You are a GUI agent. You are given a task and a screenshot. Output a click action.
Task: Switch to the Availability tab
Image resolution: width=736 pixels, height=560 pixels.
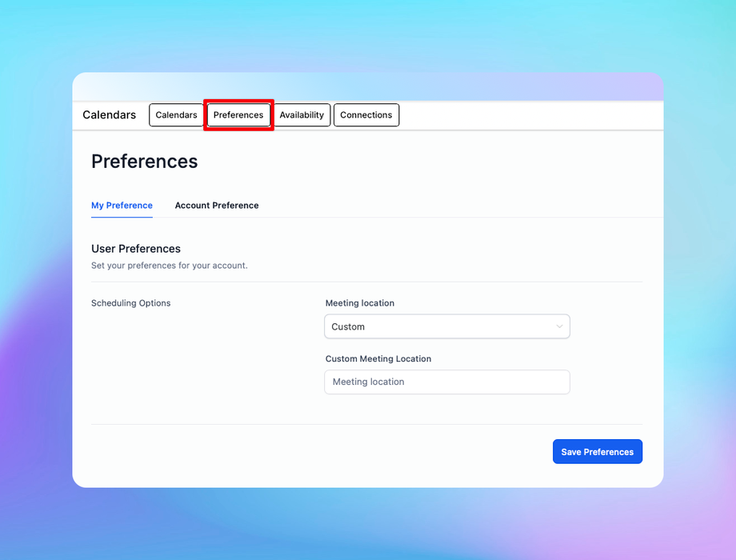(x=302, y=115)
